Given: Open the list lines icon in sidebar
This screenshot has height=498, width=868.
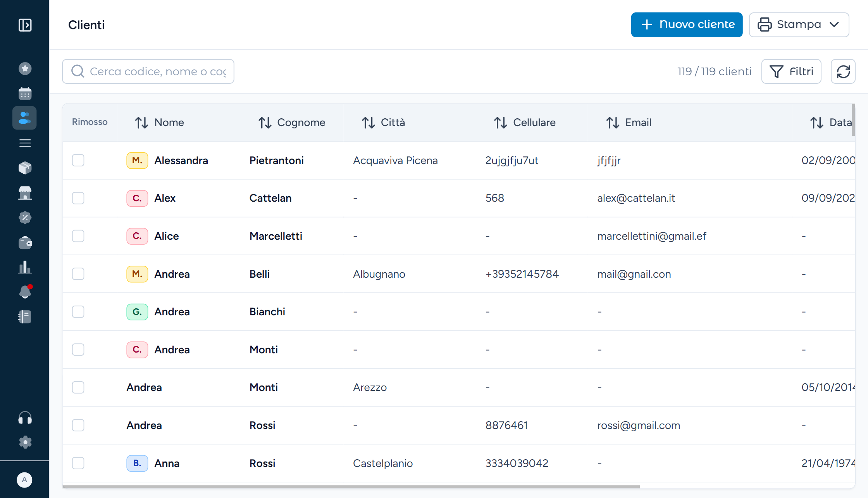Looking at the screenshot, I should click(25, 143).
